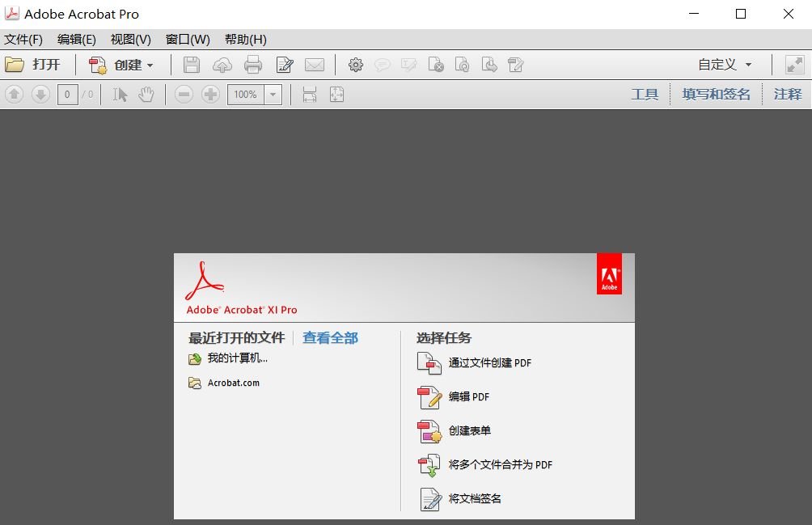点击放大镜加号放大页面

pos(211,94)
